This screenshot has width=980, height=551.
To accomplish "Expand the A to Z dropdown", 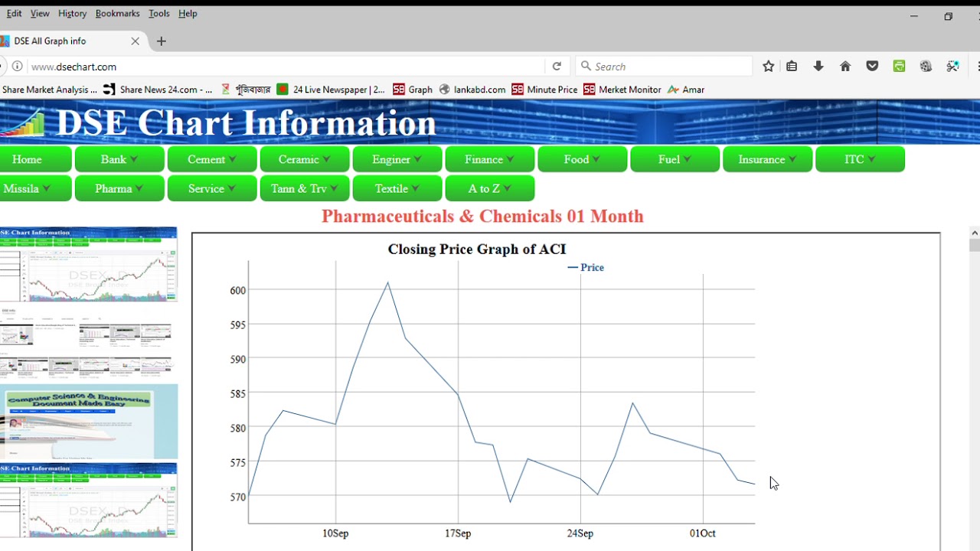I will pos(490,188).
